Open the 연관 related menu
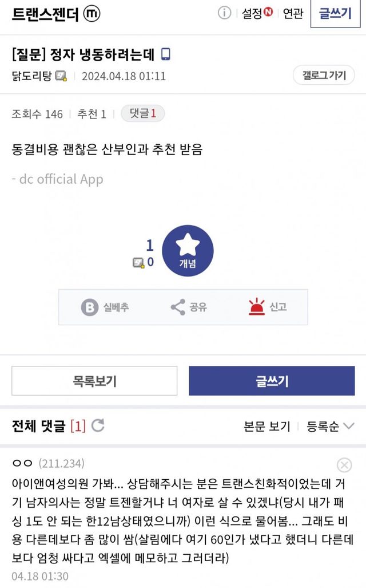The height and width of the screenshot is (588, 366). pos(293,13)
